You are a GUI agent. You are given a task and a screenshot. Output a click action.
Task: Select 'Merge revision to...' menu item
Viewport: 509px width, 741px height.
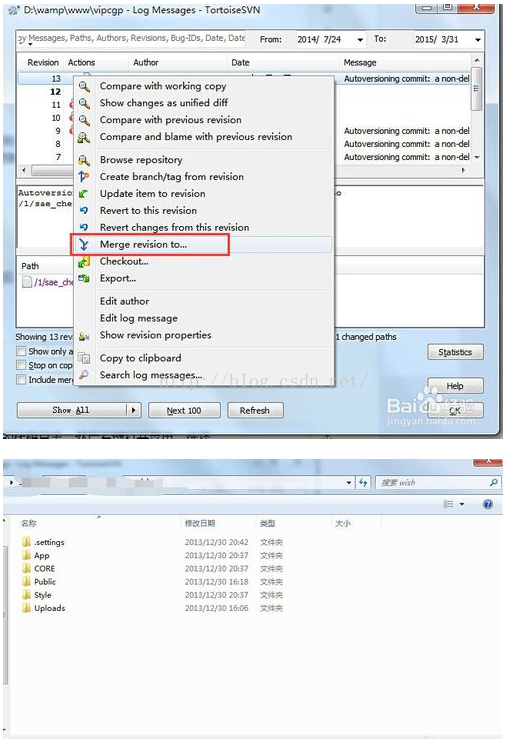(x=203, y=244)
